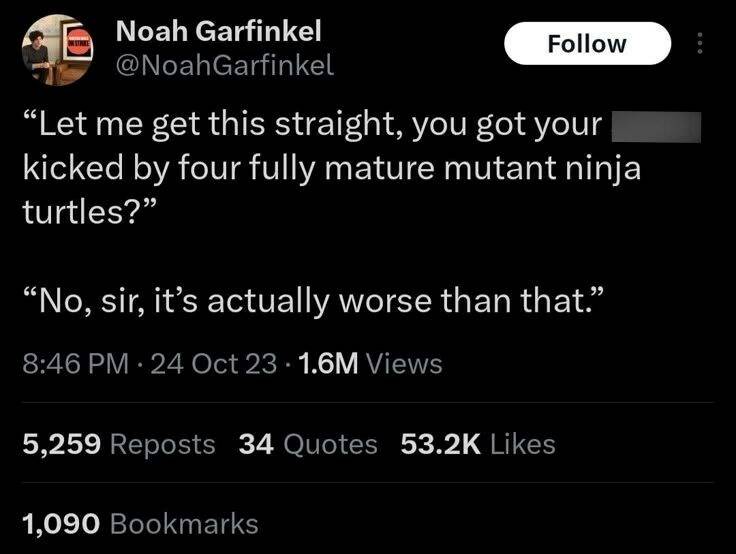Viewport: 736px width, 554px height.
Task: Click the @NoahGarfinkel handle
Action: (225, 66)
